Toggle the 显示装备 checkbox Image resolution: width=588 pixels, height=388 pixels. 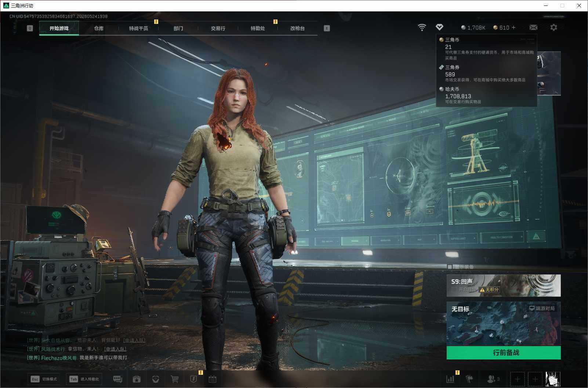coord(450,267)
